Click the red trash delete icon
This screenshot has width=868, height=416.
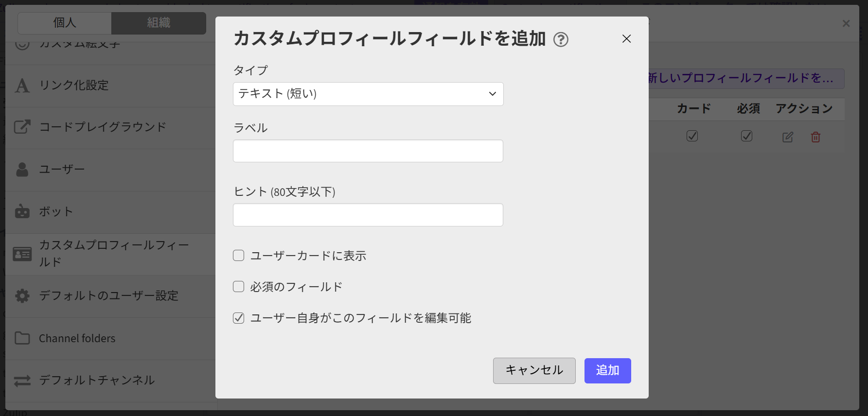(816, 137)
